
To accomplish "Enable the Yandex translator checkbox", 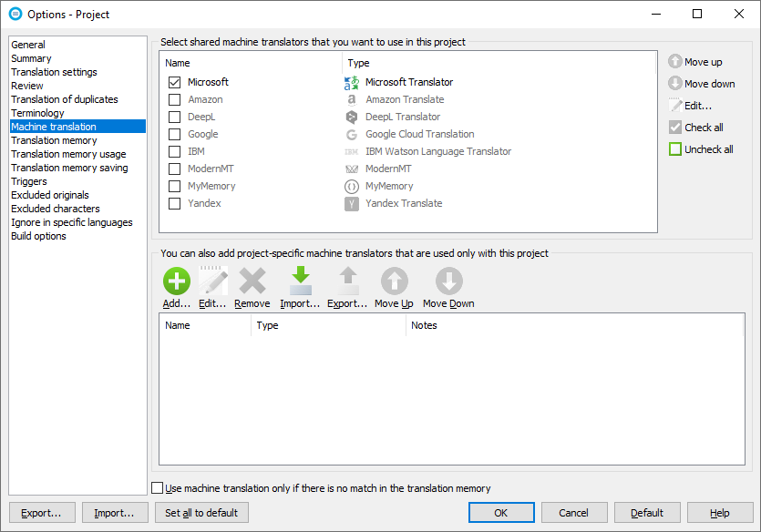I will pyautogui.click(x=174, y=204).
